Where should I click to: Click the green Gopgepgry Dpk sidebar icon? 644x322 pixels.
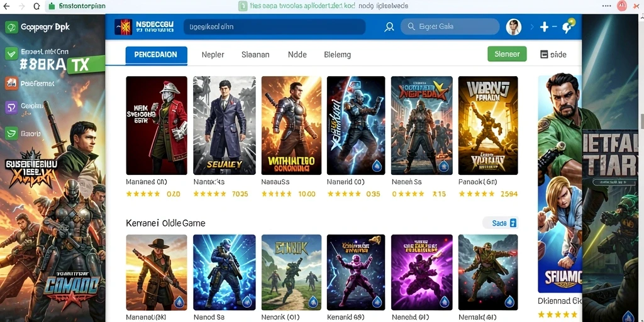[x=11, y=28]
